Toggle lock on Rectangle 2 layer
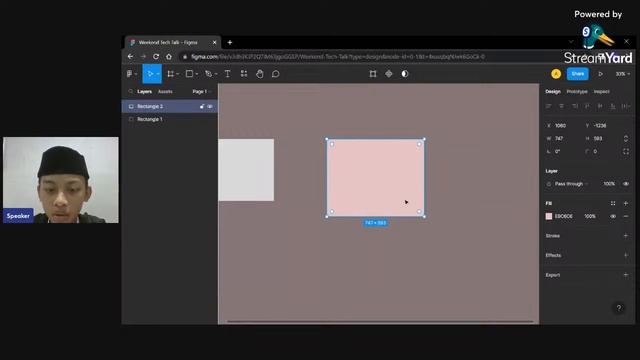This screenshot has width=640, height=360. pyautogui.click(x=202, y=106)
